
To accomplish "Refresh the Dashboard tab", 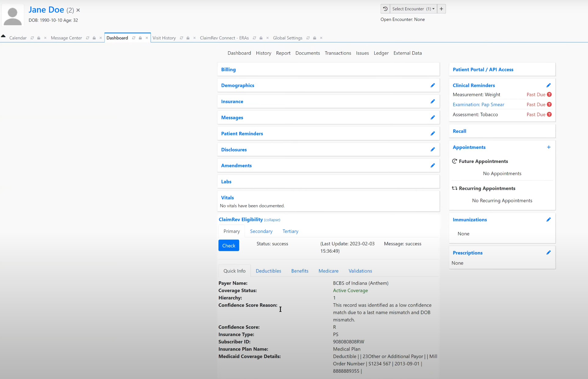I will point(133,38).
